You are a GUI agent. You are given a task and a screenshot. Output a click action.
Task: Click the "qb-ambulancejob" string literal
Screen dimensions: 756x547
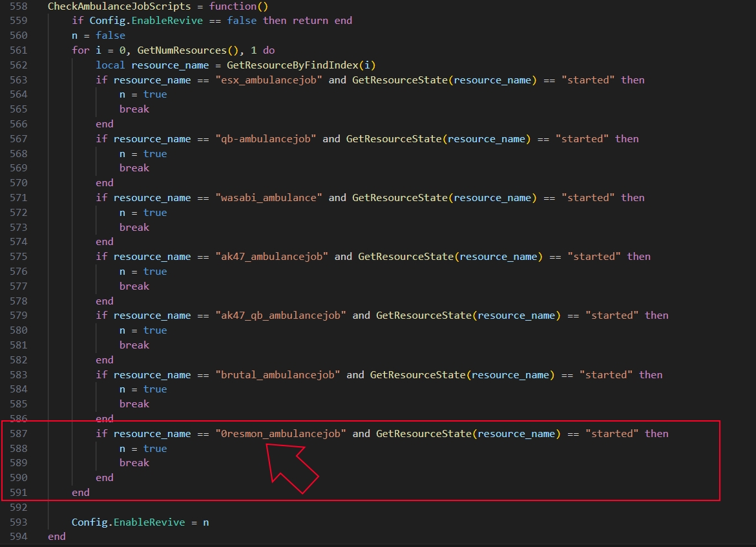266,139
